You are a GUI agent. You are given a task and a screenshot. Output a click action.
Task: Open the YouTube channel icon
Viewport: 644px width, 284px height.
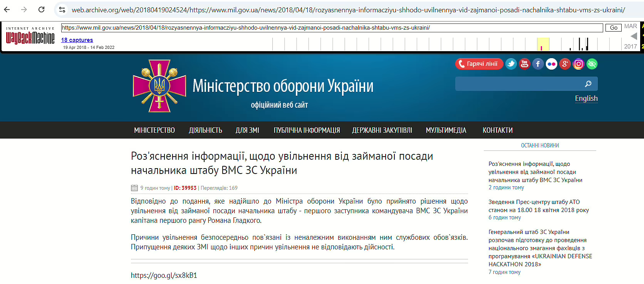pos(525,64)
